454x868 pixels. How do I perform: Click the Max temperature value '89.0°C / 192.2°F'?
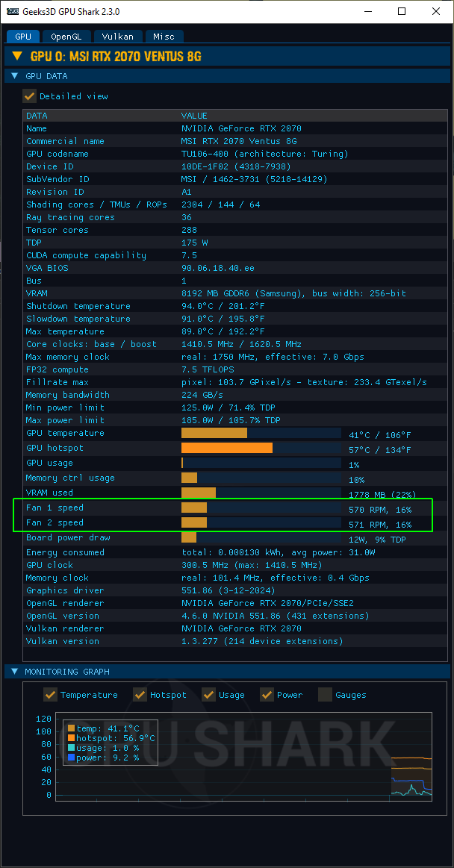223,331
